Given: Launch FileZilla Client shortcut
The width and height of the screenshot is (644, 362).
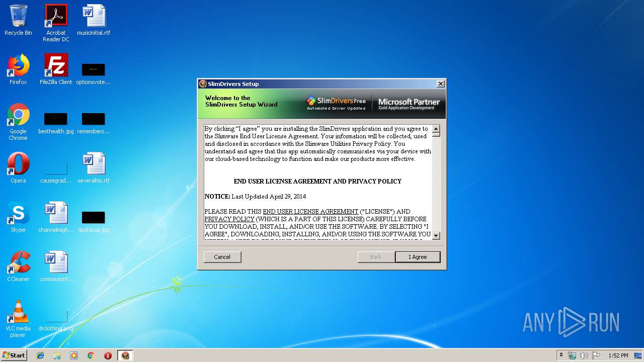Looking at the screenshot, I should pos(56,69).
